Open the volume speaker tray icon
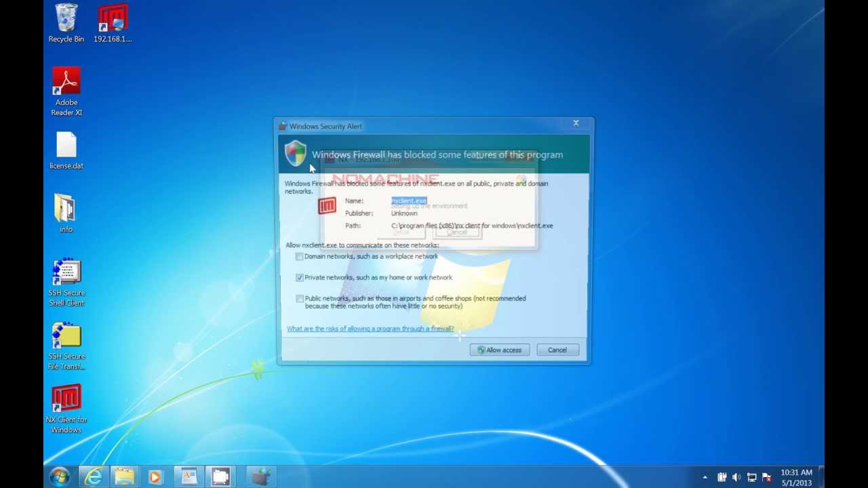 pyautogui.click(x=736, y=477)
